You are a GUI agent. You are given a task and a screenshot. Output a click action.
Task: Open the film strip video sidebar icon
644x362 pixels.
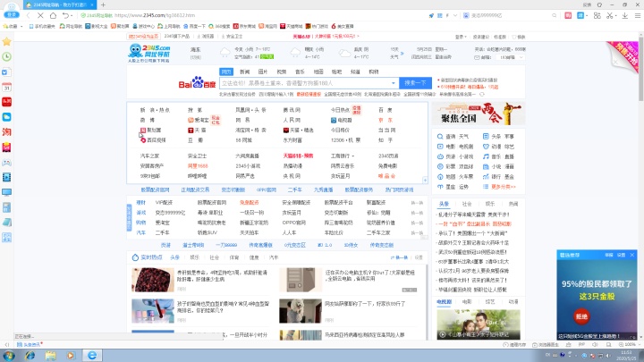pos(6,177)
